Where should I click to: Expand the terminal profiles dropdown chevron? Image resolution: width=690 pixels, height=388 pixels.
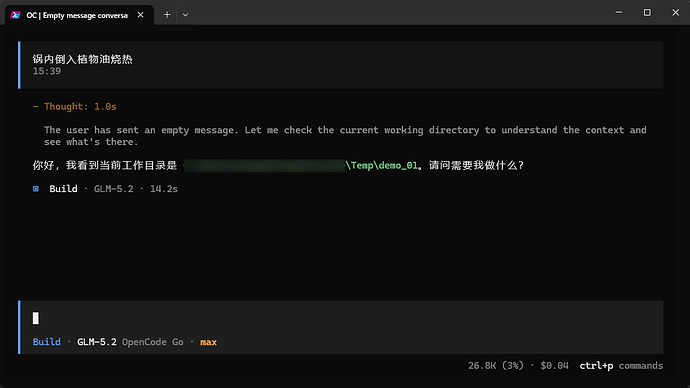tap(185, 15)
